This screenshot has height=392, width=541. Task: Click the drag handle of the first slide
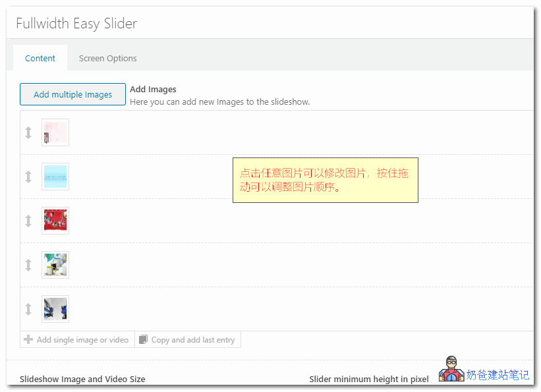(x=28, y=132)
